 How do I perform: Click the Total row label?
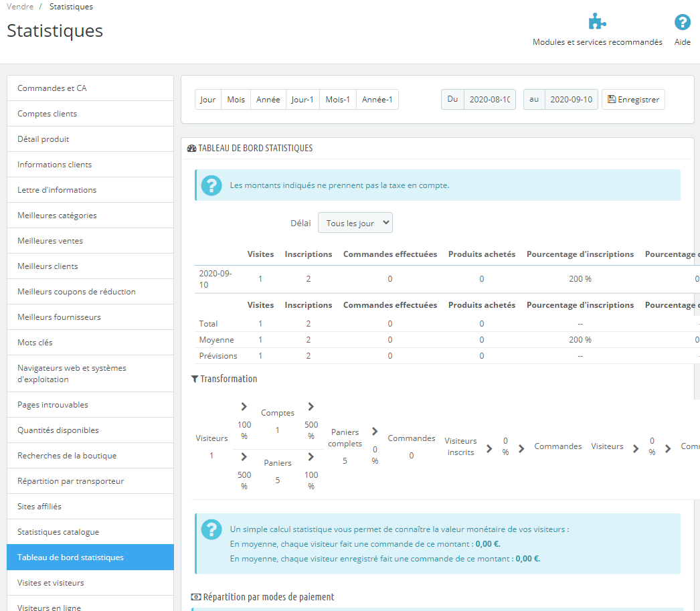[208, 324]
